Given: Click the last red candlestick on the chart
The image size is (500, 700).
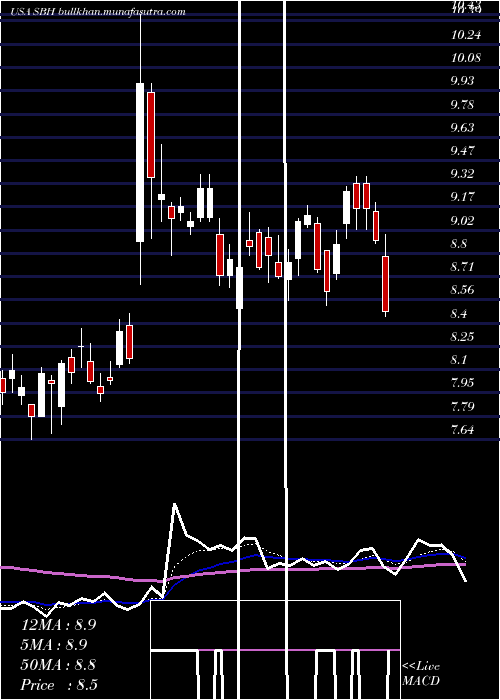Looking at the screenshot, I should click(x=385, y=283).
